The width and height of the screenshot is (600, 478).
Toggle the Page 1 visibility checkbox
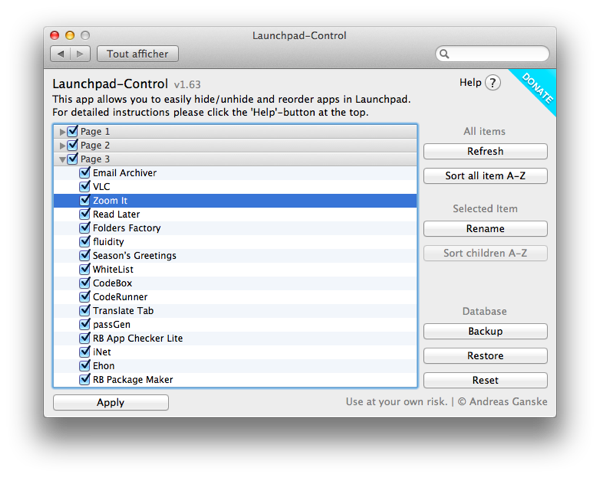pyautogui.click(x=73, y=132)
